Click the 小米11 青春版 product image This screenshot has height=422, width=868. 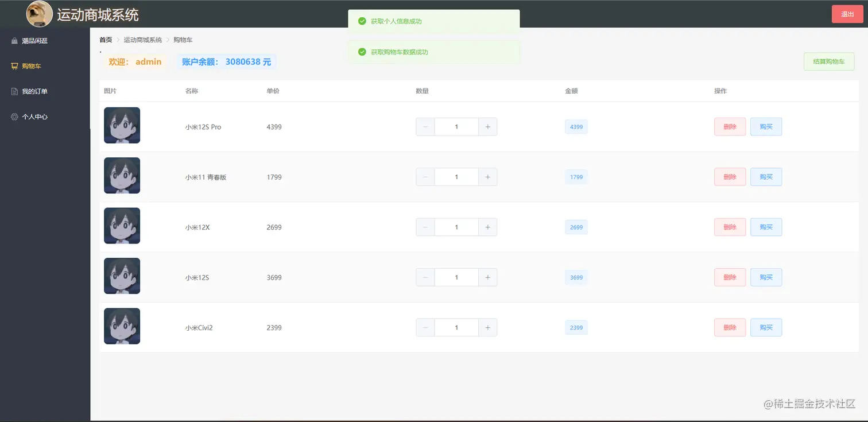tap(122, 175)
